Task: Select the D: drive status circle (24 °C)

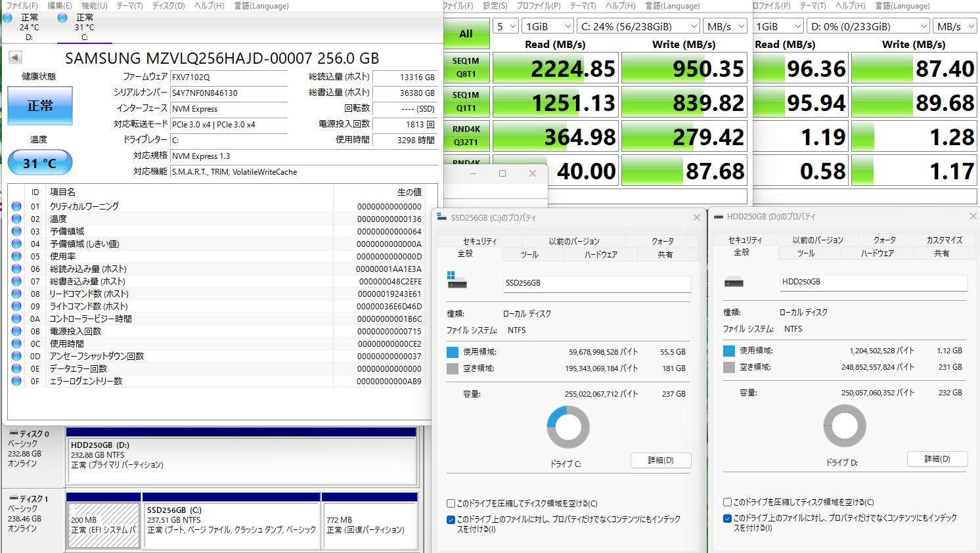Action: 7,18
